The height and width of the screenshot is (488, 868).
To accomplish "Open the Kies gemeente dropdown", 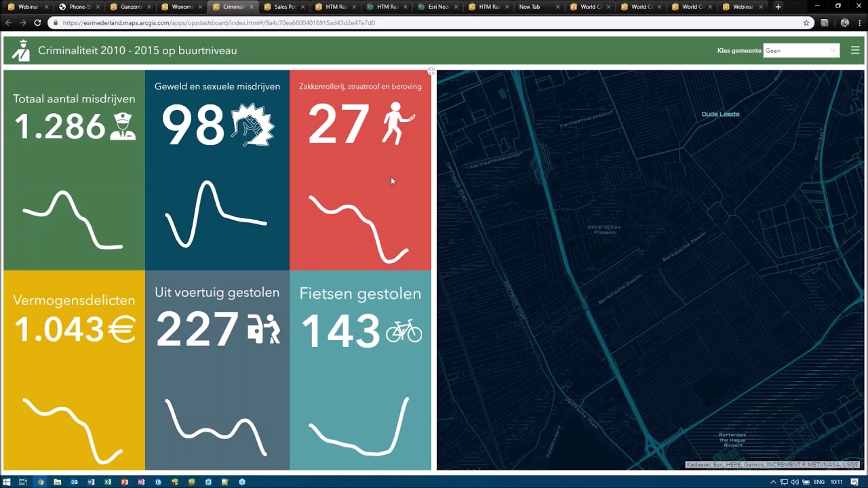I will point(802,50).
